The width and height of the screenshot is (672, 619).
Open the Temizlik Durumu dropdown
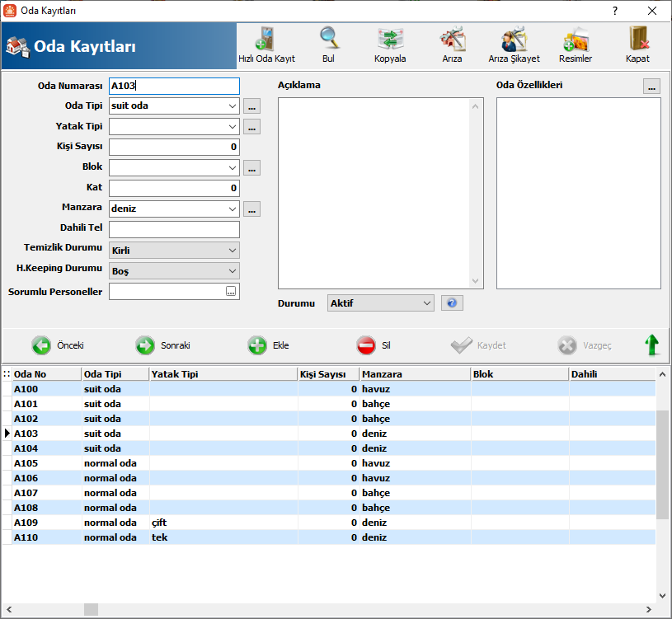click(232, 251)
